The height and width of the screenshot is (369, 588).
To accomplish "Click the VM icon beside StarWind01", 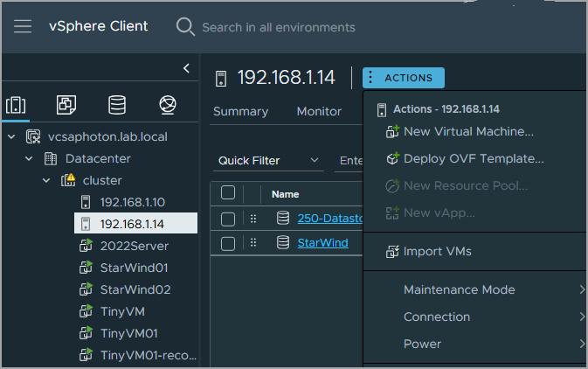I will [86, 268].
